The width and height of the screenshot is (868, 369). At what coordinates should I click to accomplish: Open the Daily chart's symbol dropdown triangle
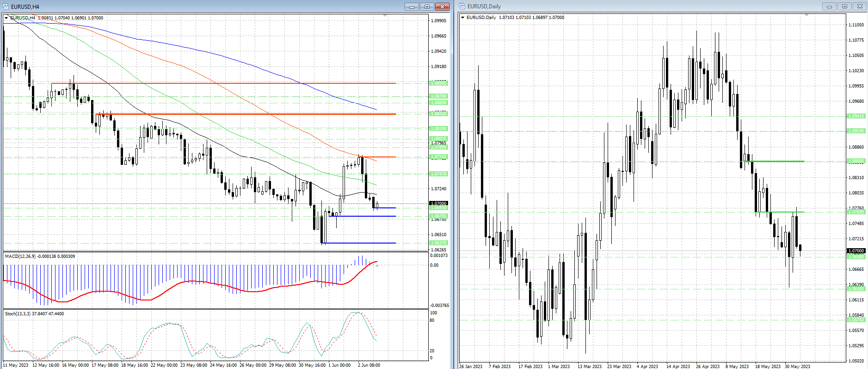pyautogui.click(x=462, y=18)
